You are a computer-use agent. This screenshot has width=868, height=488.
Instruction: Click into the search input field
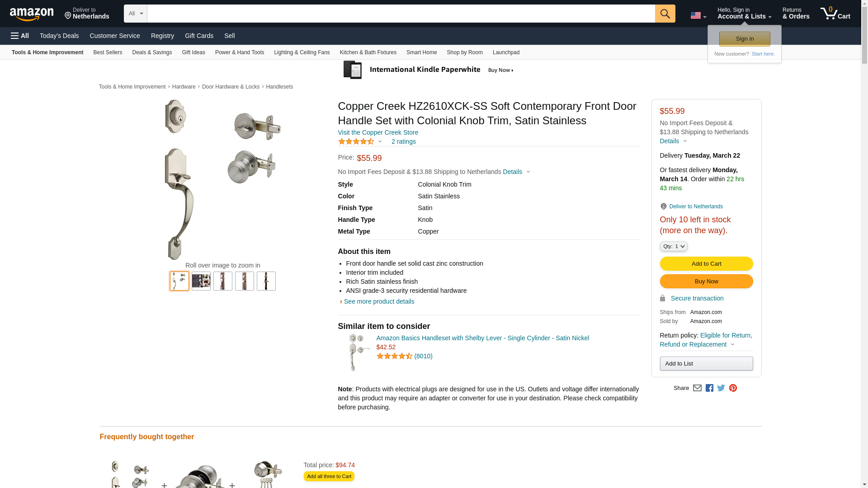click(401, 14)
